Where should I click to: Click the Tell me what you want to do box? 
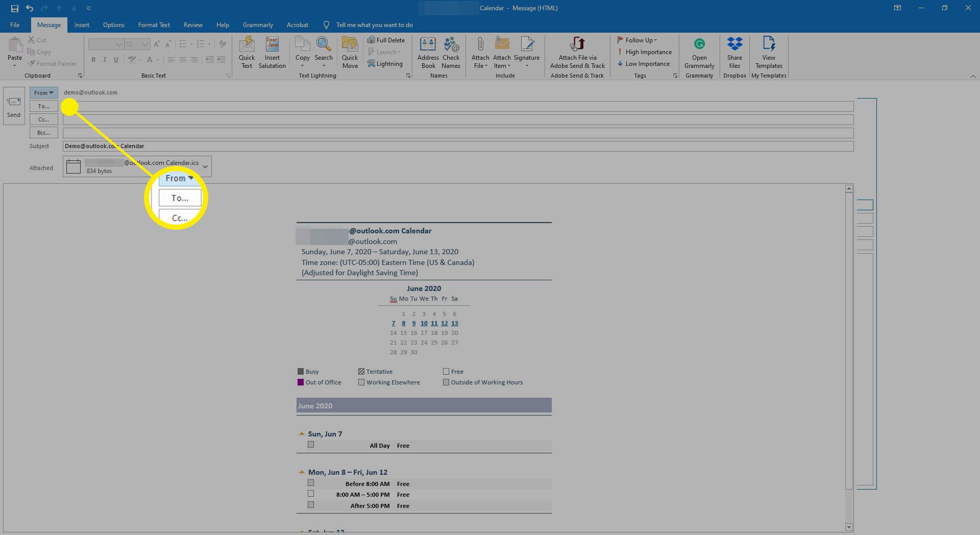pos(374,25)
